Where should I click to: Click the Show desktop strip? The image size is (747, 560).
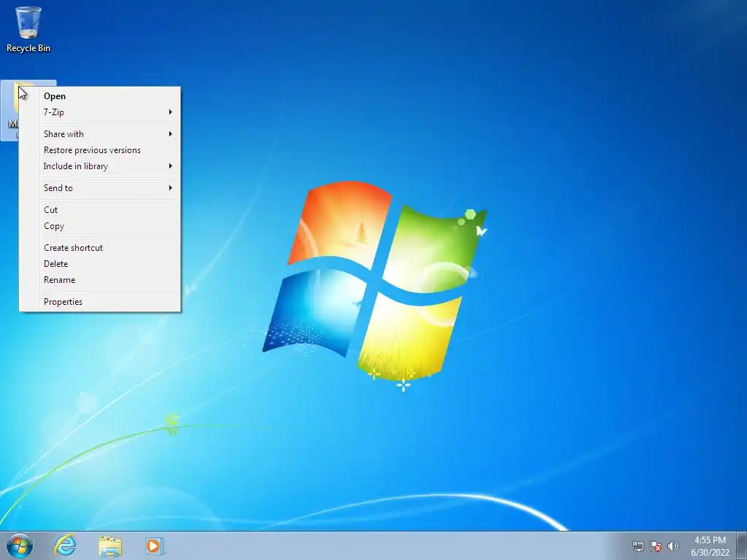pos(742,545)
